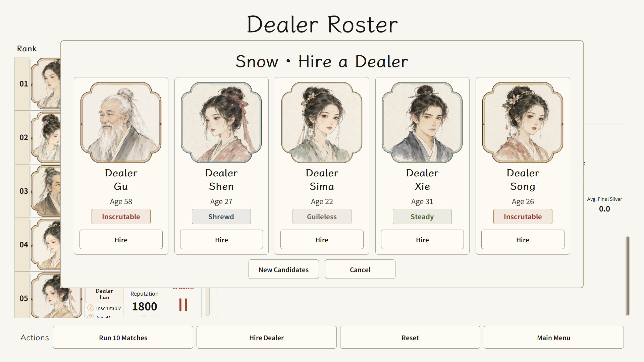The height and width of the screenshot is (362, 644).
Task: Select Dealer Gu's Inscrutable trait tag
Action: [x=121, y=217]
